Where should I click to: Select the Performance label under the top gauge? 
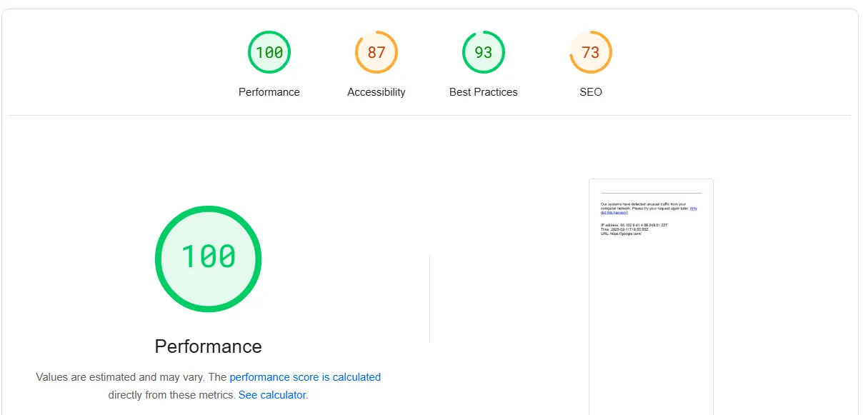pos(269,92)
